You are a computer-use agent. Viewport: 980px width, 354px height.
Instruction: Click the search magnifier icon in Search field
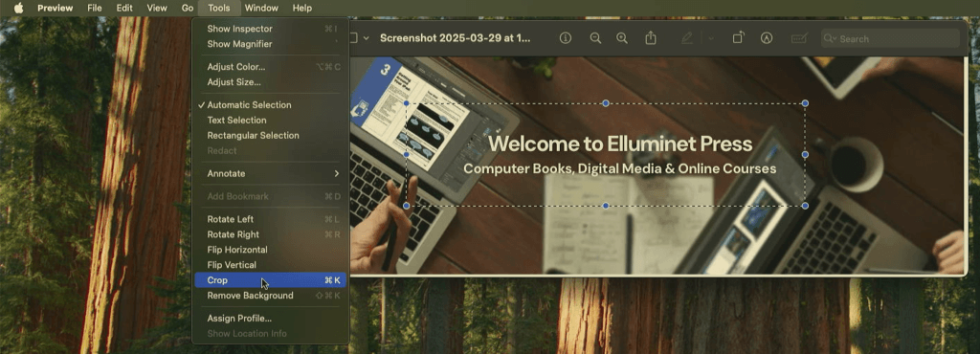click(830, 38)
